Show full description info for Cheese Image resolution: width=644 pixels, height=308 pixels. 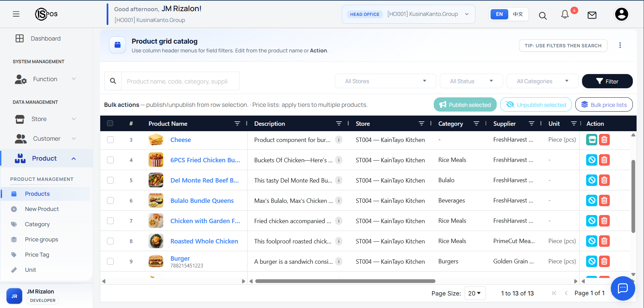[x=339, y=140]
